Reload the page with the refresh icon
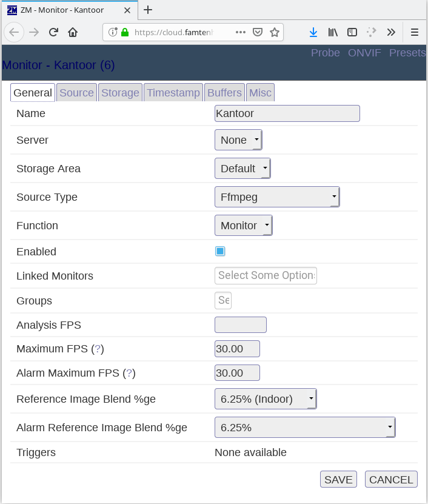The image size is (428, 504). pos(53,32)
